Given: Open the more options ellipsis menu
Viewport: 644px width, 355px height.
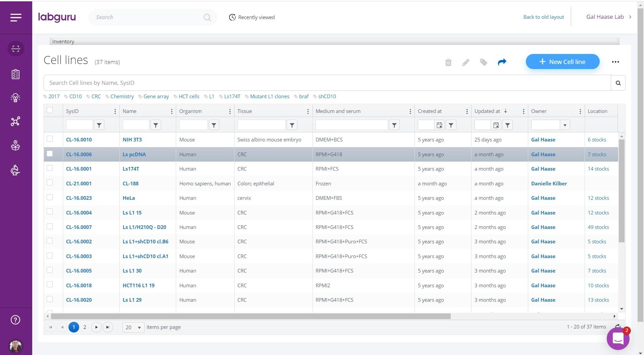Looking at the screenshot, I should (x=615, y=62).
